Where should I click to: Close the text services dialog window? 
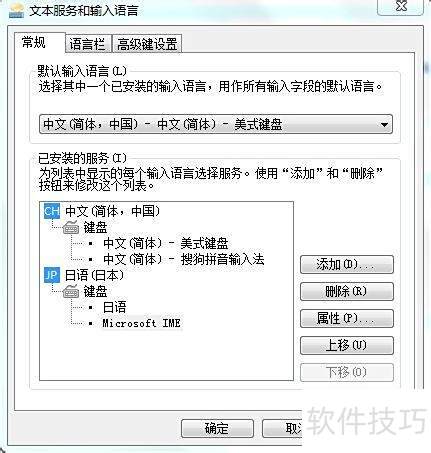click(400, 6)
